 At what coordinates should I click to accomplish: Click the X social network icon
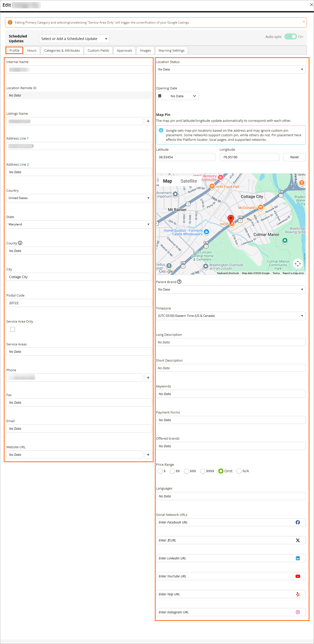(298, 540)
